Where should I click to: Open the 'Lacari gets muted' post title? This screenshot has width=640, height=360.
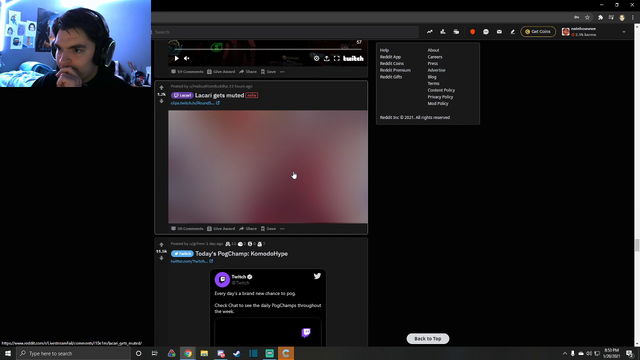[219, 95]
